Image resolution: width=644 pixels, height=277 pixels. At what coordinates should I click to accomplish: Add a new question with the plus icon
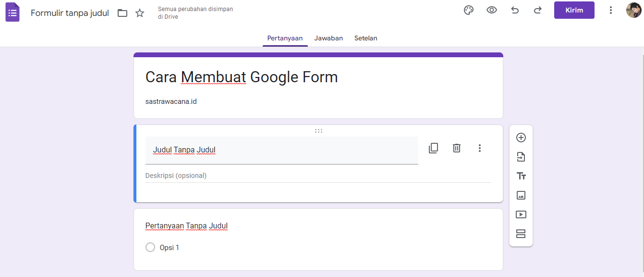point(521,138)
